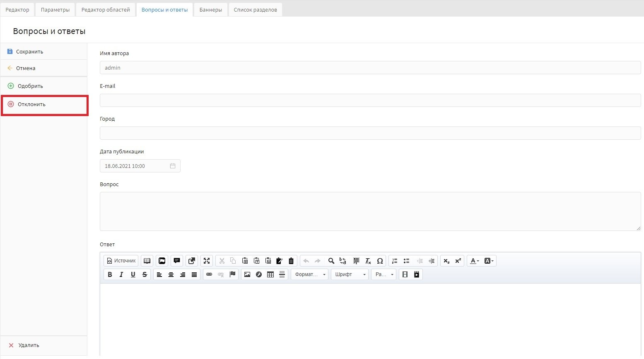
Task: Open the find tool magnifier icon
Action: pyautogui.click(x=331, y=261)
